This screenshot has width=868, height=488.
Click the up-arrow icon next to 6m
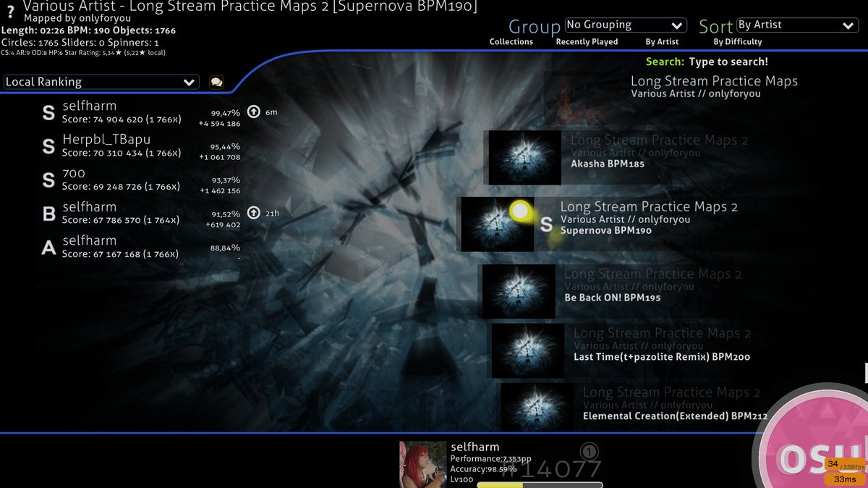(253, 112)
